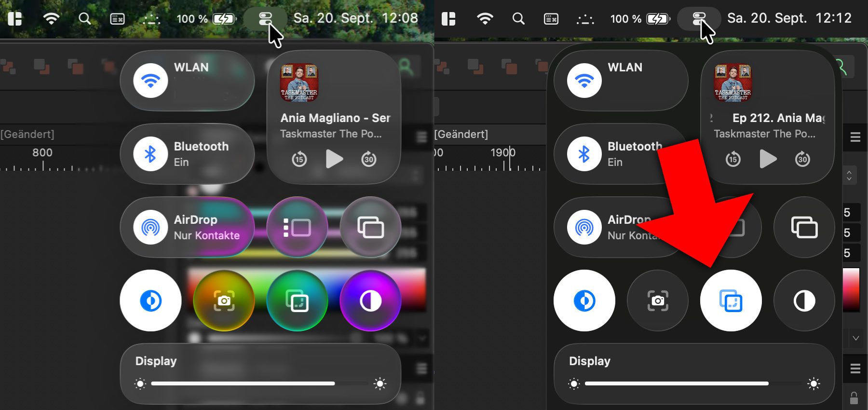Toggle the white button under the red arrow
868x410 pixels.
pos(731,301)
